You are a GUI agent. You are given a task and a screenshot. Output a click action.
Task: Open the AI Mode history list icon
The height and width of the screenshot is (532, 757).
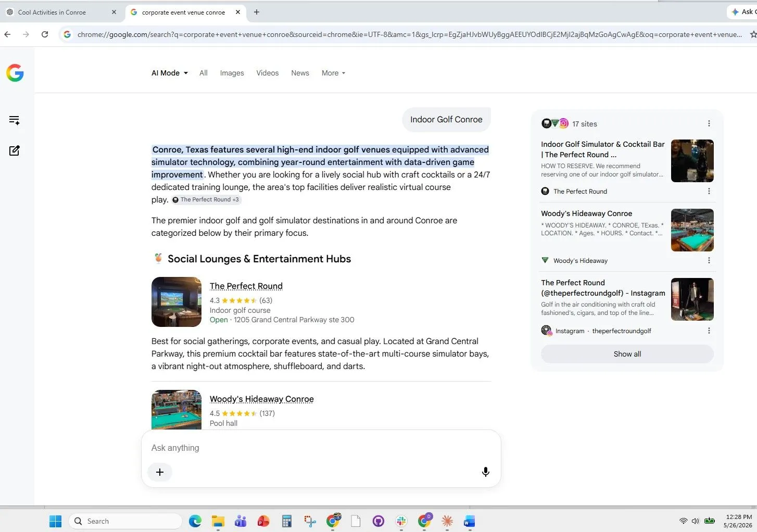click(15, 120)
